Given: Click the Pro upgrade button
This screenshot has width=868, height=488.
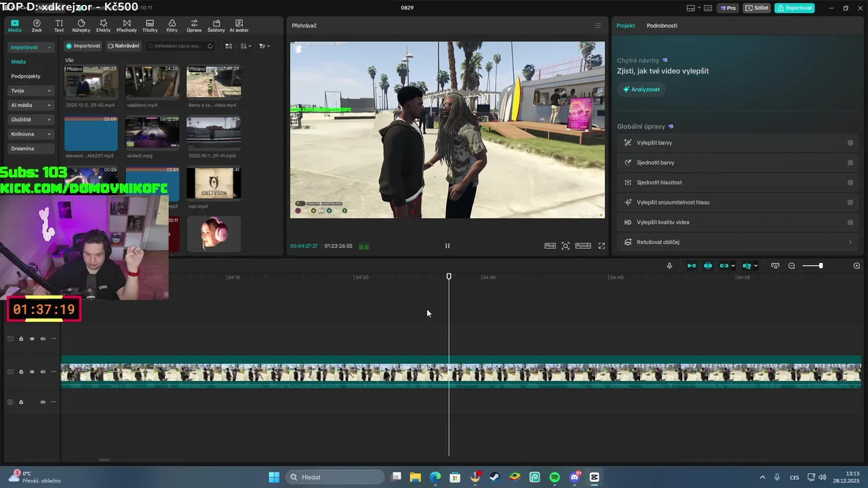Looking at the screenshot, I should click(x=728, y=8).
